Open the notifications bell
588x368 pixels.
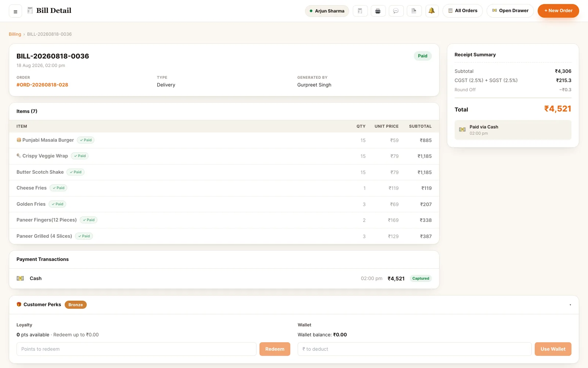[432, 11]
